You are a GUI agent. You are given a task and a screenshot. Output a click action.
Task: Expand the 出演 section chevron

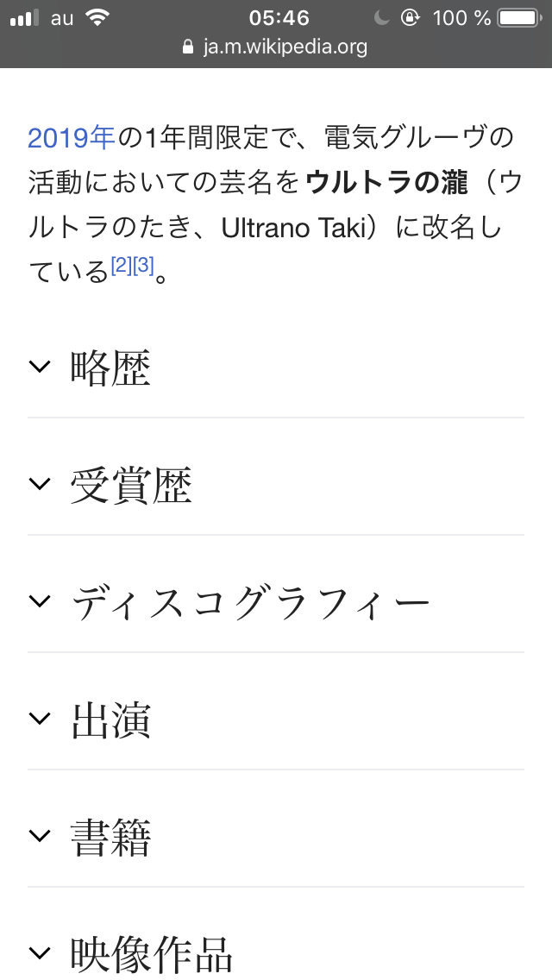coord(40,719)
